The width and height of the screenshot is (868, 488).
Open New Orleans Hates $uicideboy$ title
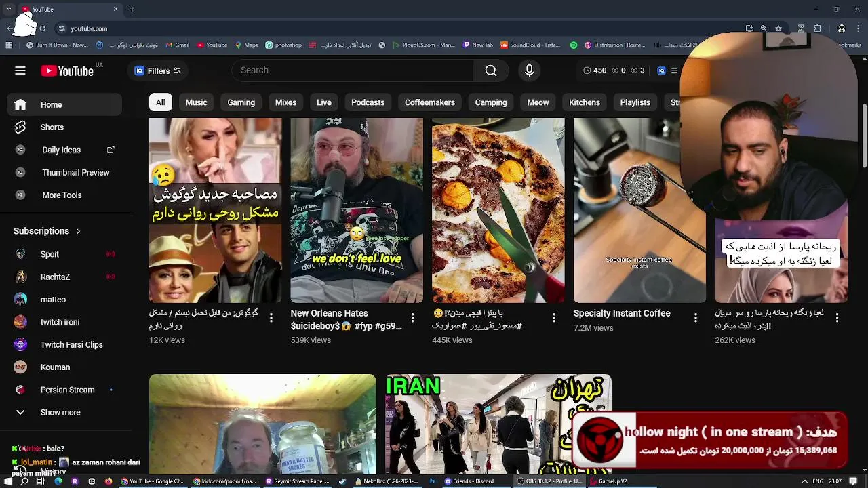click(347, 319)
